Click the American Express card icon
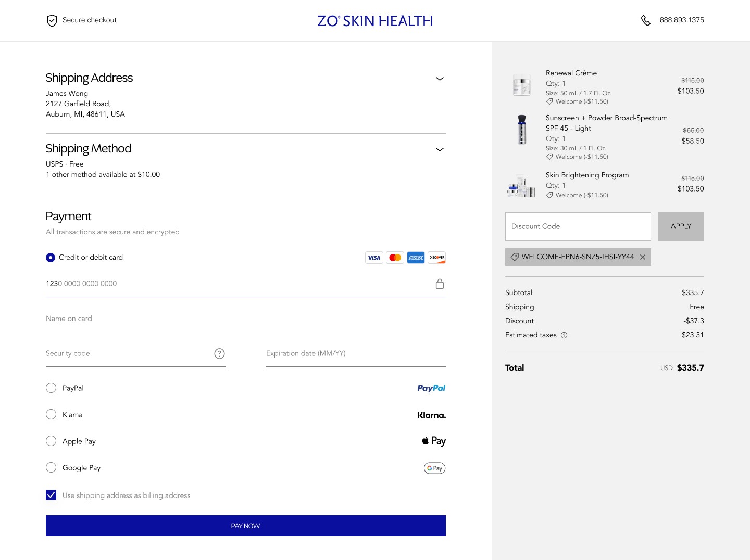 click(x=416, y=258)
